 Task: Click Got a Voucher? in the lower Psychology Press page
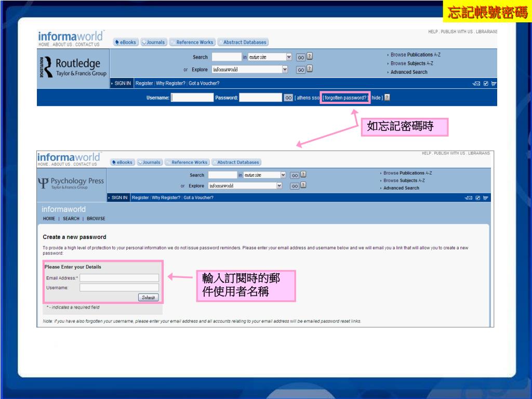pyautogui.click(x=198, y=197)
